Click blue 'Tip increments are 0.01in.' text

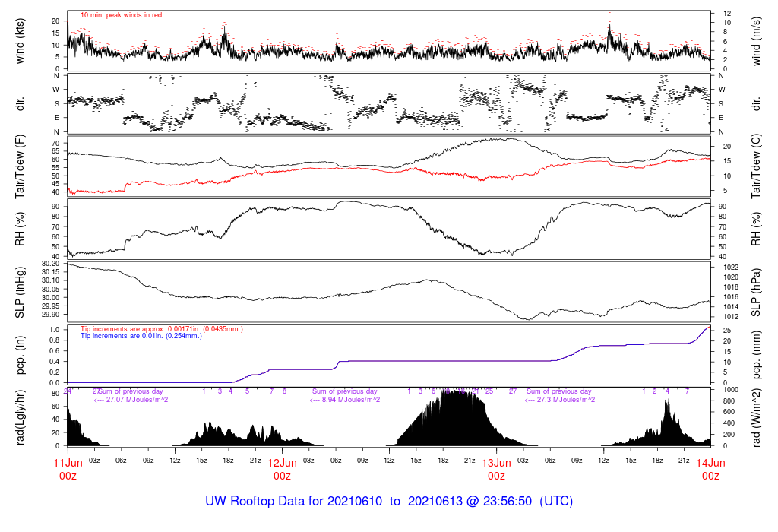point(141,336)
